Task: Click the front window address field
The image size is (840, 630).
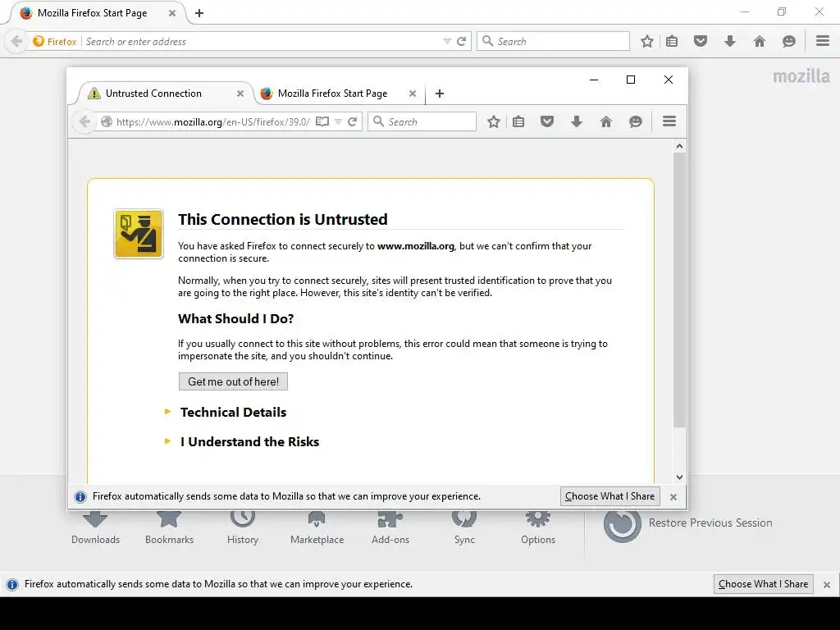Action: click(212, 121)
